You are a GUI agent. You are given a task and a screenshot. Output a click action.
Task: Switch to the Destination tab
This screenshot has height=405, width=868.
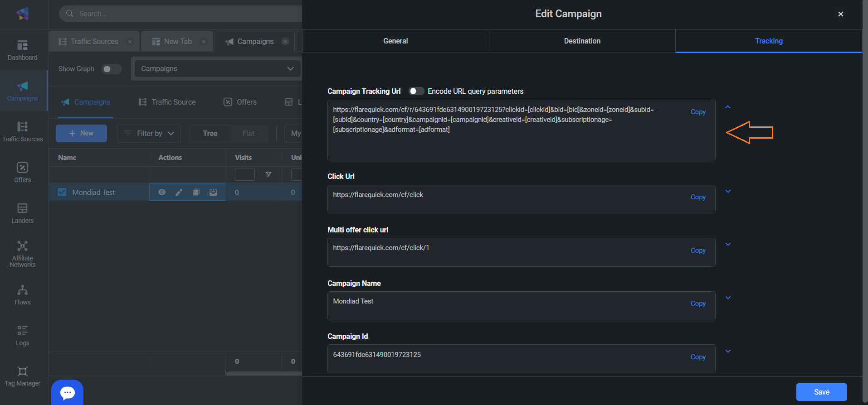pyautogui.click(x=582, y=41)
